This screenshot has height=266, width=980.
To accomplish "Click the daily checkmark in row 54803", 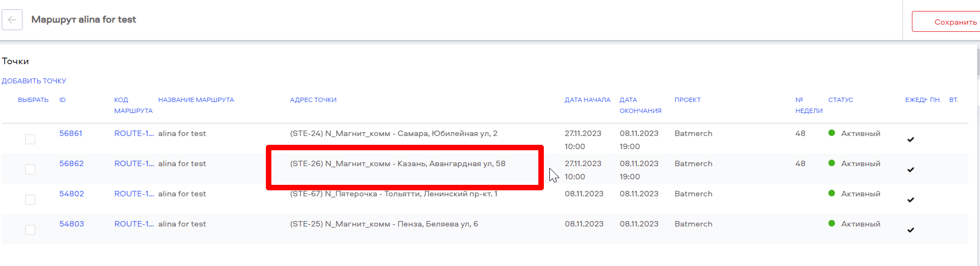I will click(x=911, y=230).
